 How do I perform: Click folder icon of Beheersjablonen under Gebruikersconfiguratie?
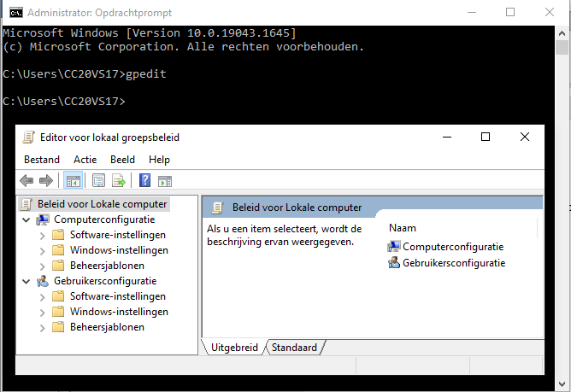coord(58,327)
